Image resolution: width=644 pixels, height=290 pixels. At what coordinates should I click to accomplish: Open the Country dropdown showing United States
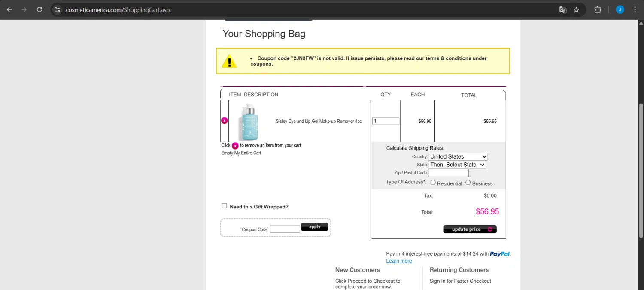click(x=458, y=157)
